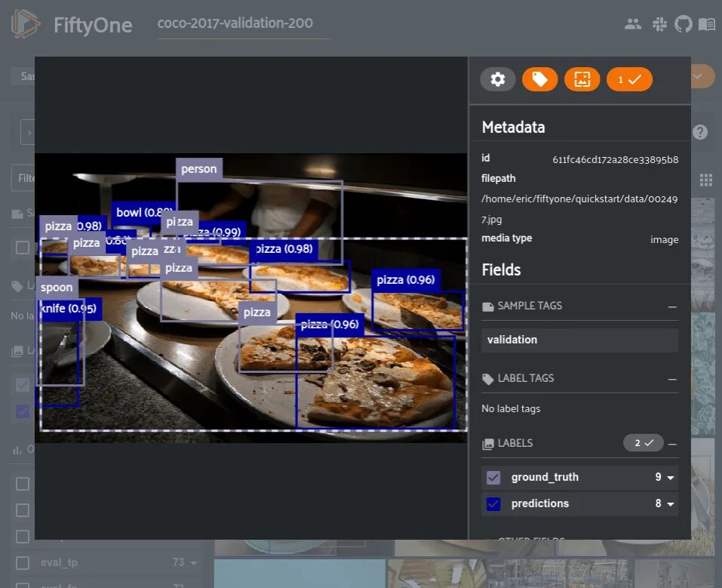Collapse the SAMPLE TAGS section
The image size is (722, 588).
coord(672,307)
